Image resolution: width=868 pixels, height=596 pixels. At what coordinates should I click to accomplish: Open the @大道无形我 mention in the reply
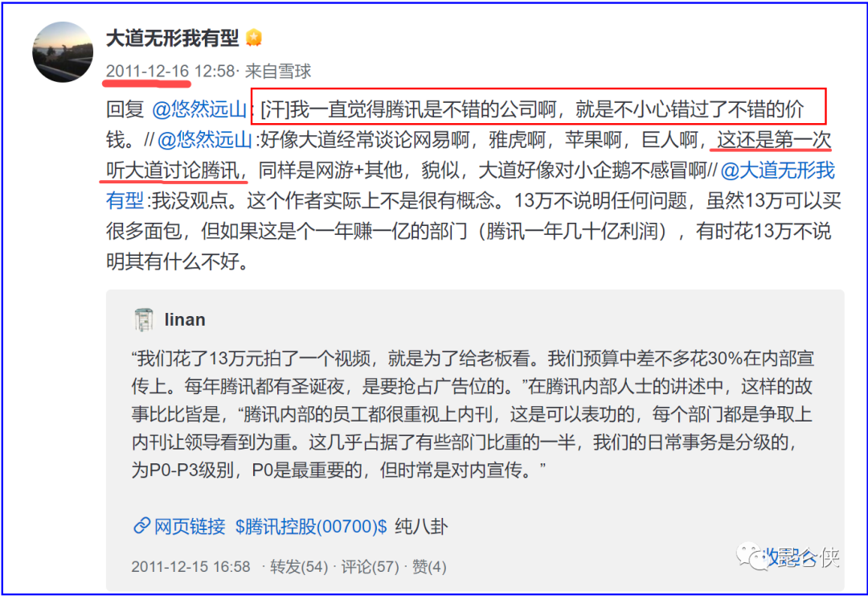(777, 170)
